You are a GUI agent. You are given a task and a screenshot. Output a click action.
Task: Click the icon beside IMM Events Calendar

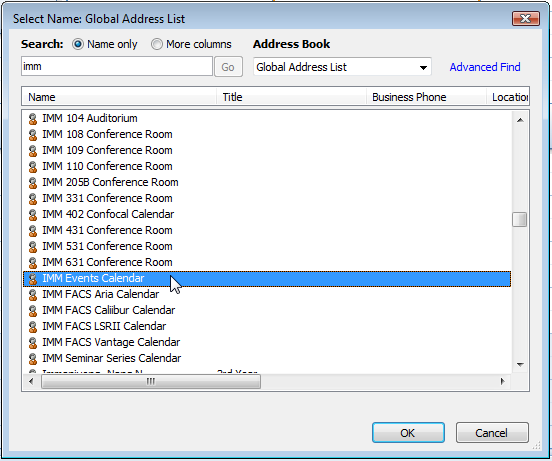click(33, 279)
